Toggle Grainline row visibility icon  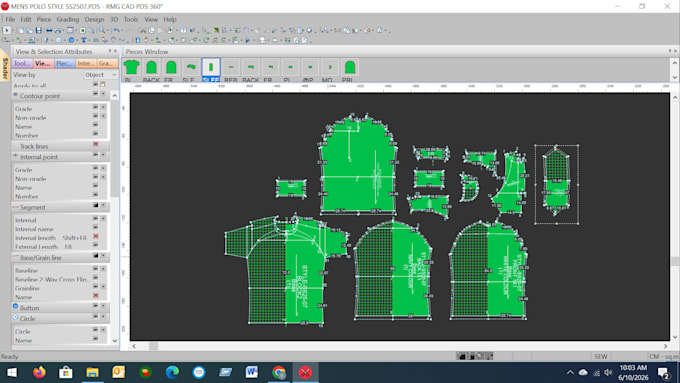[x=95, y=287]
